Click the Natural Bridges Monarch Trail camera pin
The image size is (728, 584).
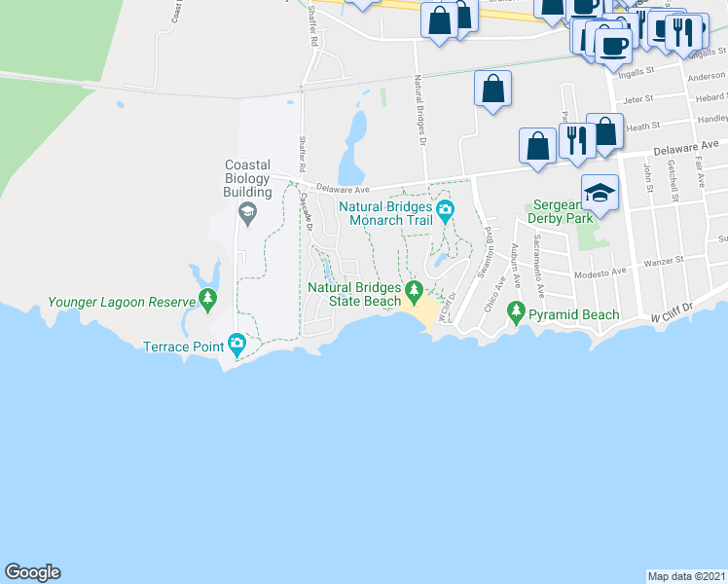point(445,211)
